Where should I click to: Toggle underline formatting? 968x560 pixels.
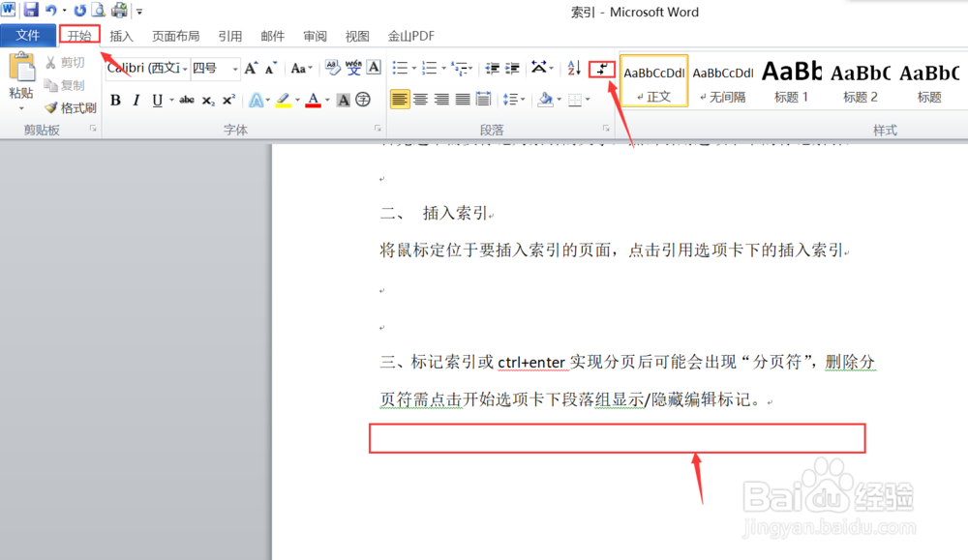click(158, 100)
